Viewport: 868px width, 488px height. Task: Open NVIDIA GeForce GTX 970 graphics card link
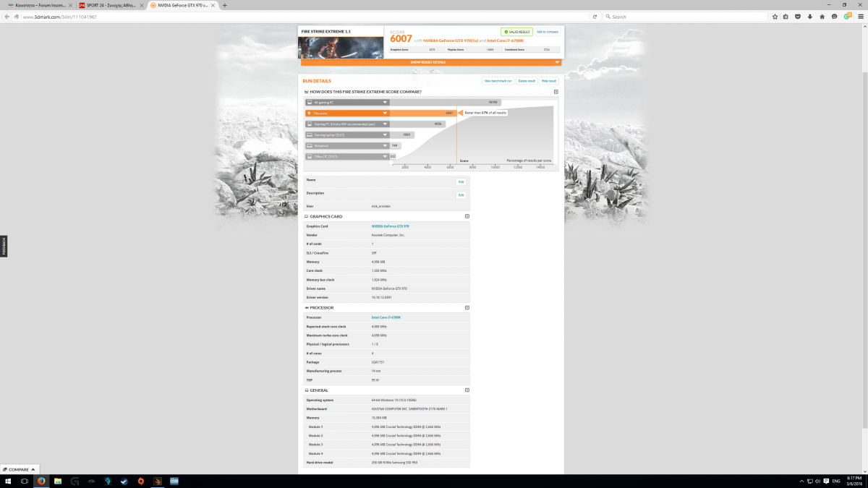[x=390, y=226]
